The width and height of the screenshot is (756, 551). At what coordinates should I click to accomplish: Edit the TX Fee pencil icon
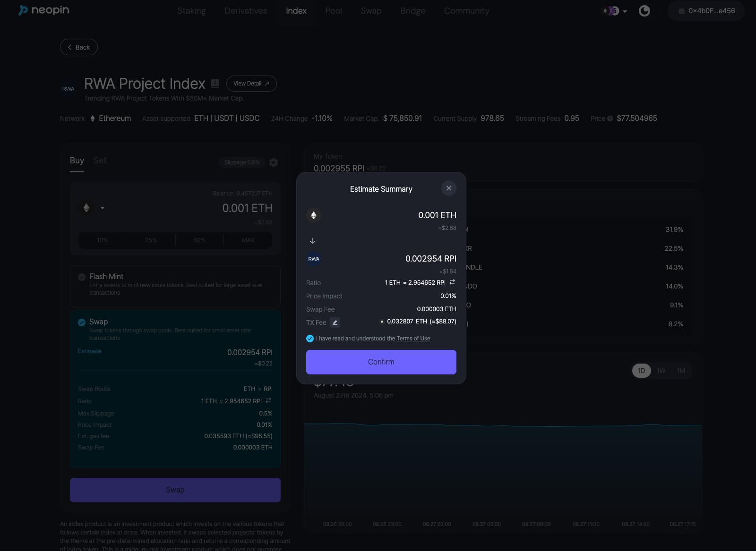click(x=335, y=322)
